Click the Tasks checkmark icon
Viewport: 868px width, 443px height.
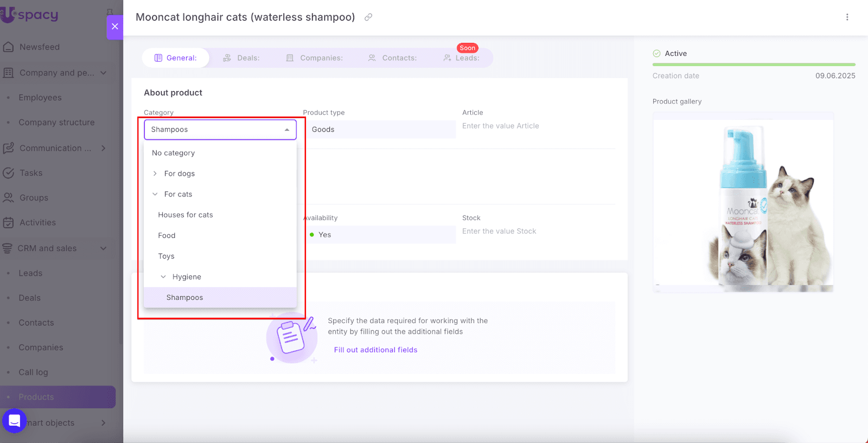point(8,173)
